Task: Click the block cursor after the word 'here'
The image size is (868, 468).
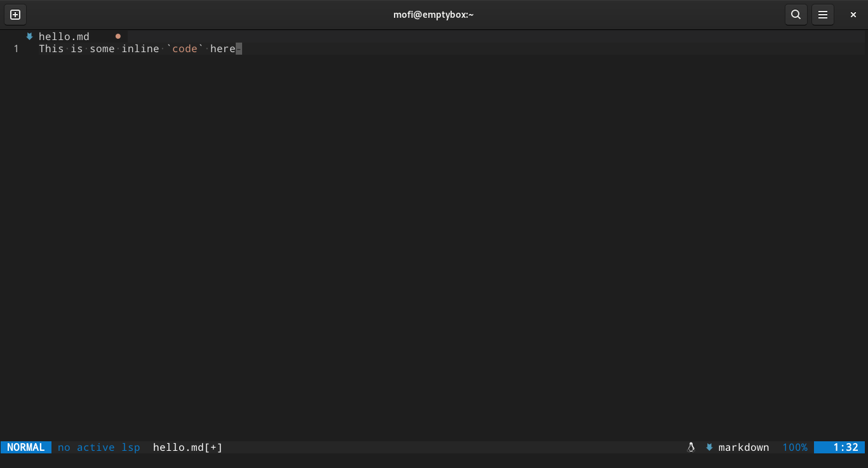Action: pyautogui.click(x=238, y=48)
